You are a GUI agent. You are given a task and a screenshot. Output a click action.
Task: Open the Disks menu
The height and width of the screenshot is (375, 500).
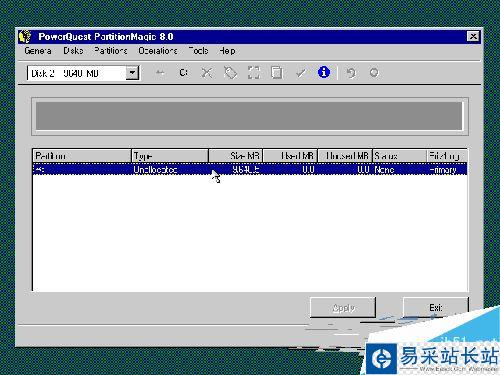pos(73,51)
